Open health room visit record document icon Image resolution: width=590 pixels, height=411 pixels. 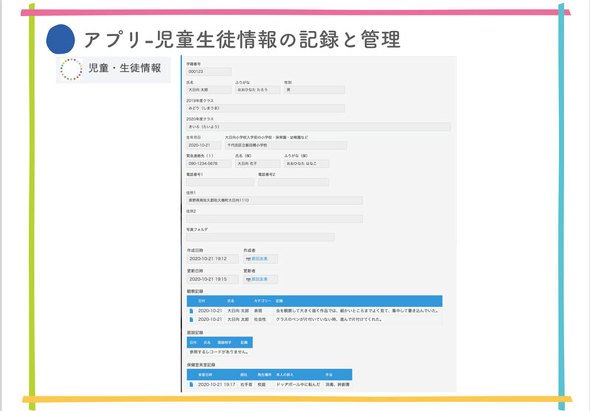(x=191, y=385)
